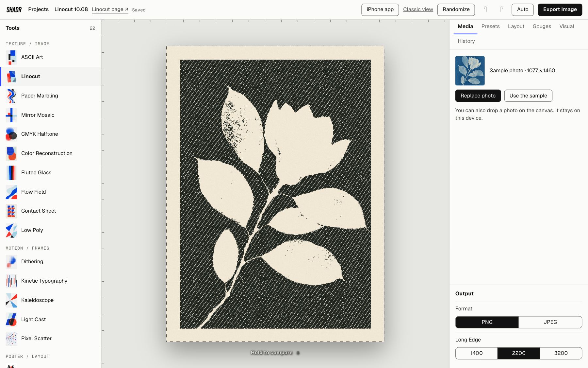
Task: Click the Linocut 10.08 project title
Action: tap(71, 9)
